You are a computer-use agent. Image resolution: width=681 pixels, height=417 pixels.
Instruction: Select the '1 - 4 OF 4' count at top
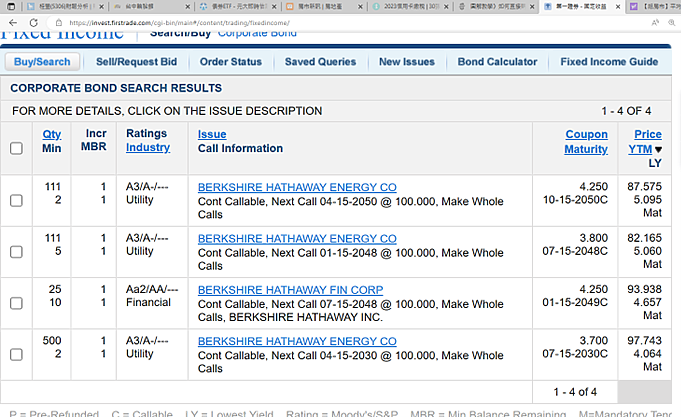[x=626, y=111]
